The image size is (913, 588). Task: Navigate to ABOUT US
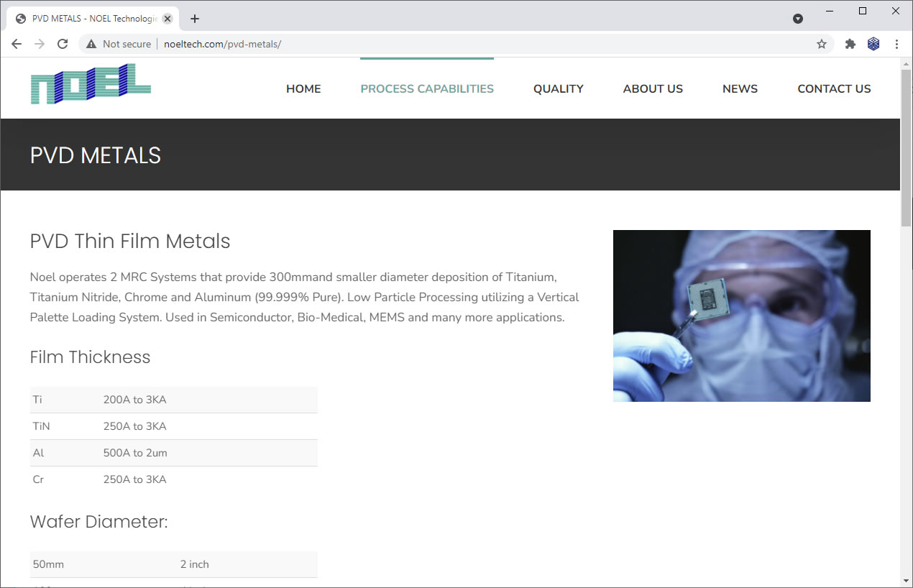pos(653,89)
